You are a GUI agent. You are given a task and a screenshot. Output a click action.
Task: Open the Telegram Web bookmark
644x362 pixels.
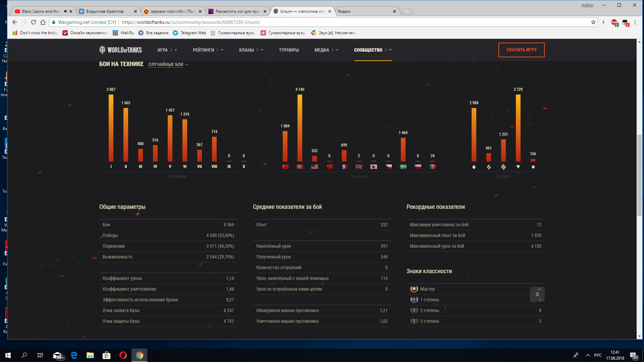click(190, 33)
